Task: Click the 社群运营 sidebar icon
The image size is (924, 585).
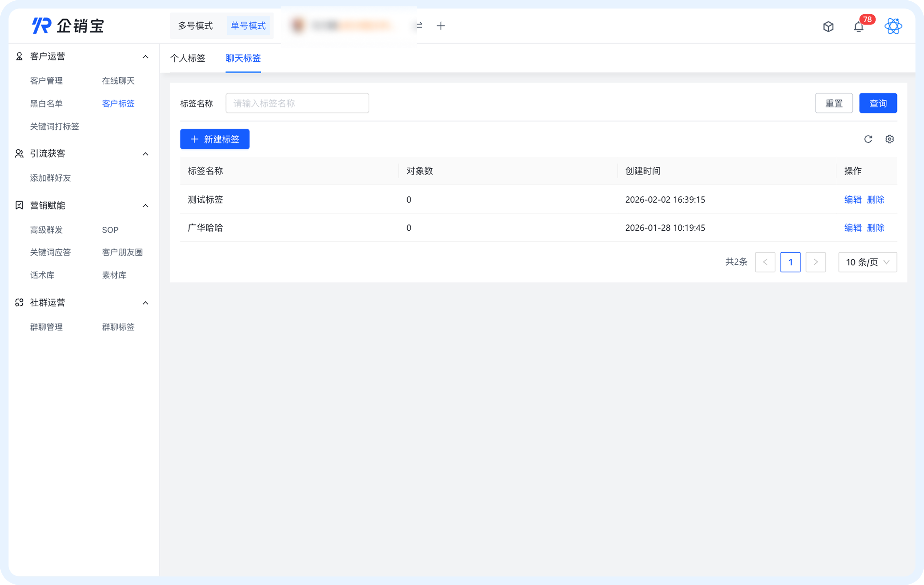Action: tap(19, 302)
